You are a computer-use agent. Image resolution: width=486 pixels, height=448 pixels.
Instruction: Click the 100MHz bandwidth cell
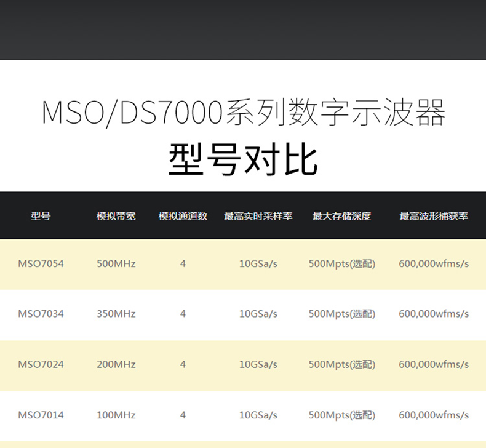click(x=116, y=415)
